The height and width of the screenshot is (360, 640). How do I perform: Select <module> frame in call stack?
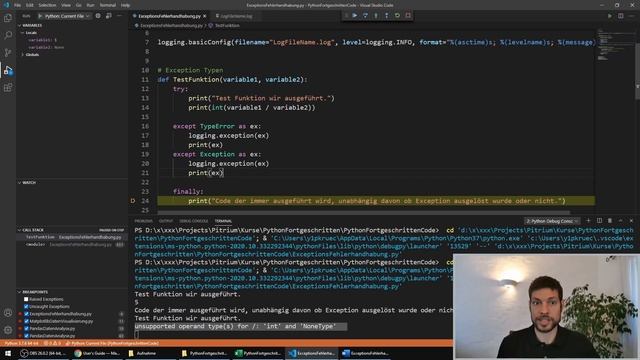[x=72, y=244]
